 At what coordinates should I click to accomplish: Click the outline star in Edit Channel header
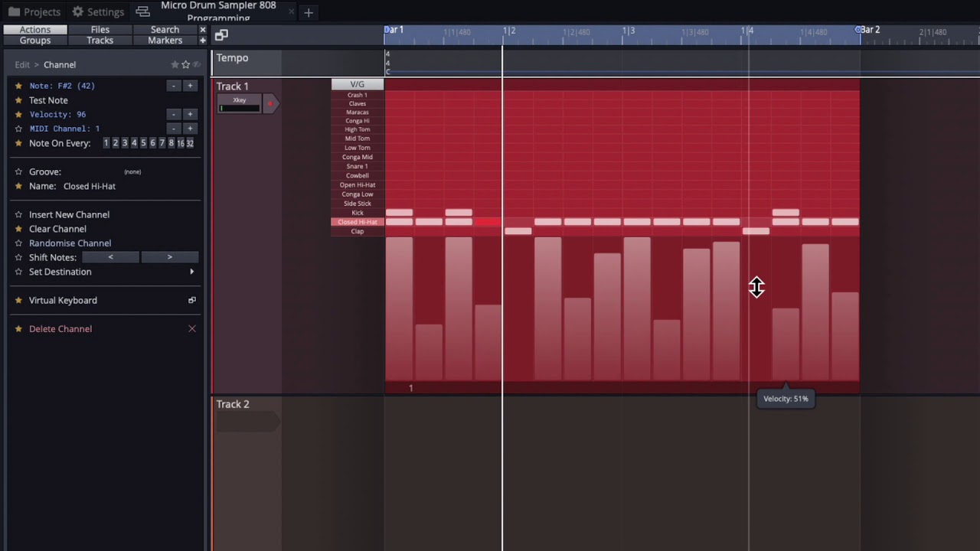(x=185, y=65)
